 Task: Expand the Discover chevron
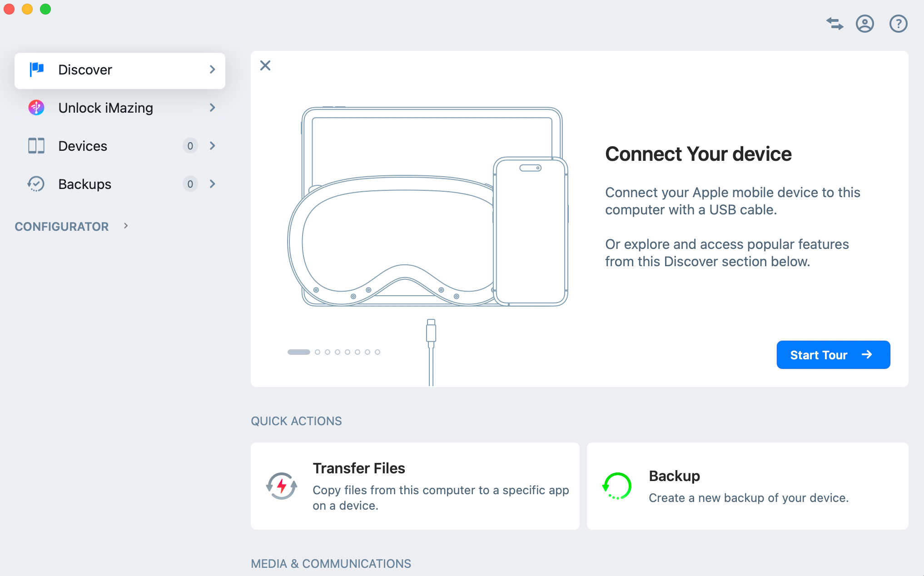(x=212, y=70)
